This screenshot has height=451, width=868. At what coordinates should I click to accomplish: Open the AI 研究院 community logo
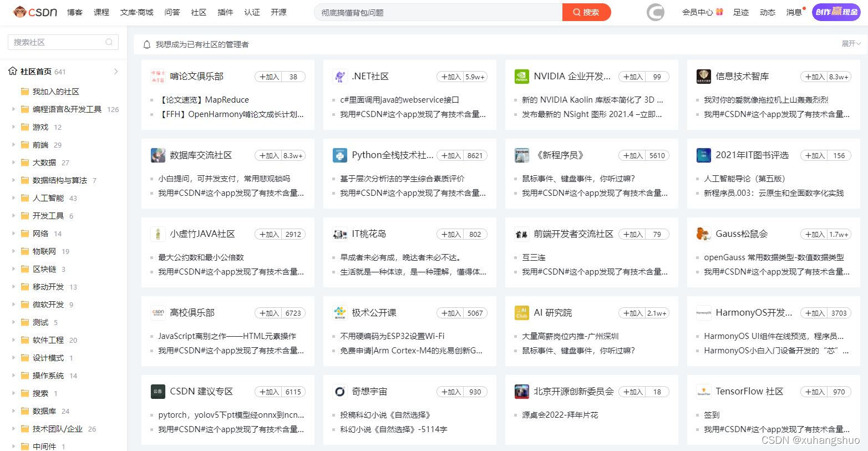522,313
